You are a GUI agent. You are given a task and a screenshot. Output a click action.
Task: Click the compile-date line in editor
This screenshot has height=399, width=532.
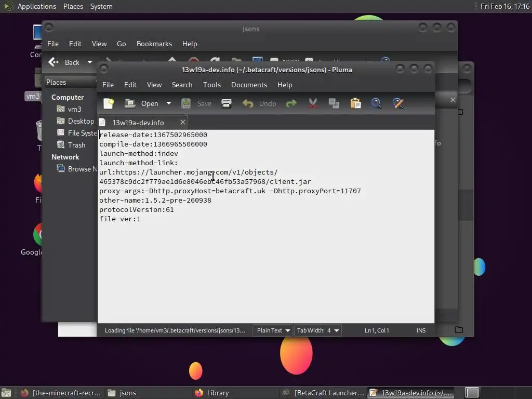click(153, 144)
